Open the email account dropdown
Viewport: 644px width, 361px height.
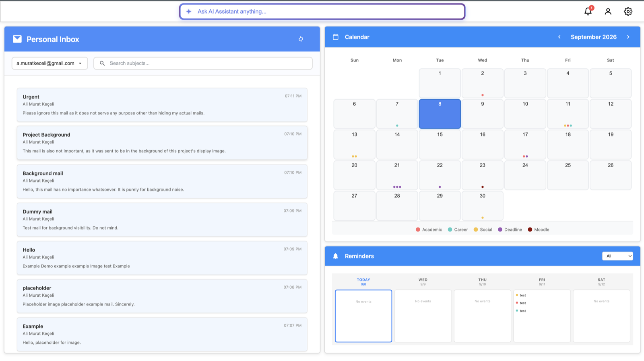point(50,63)
